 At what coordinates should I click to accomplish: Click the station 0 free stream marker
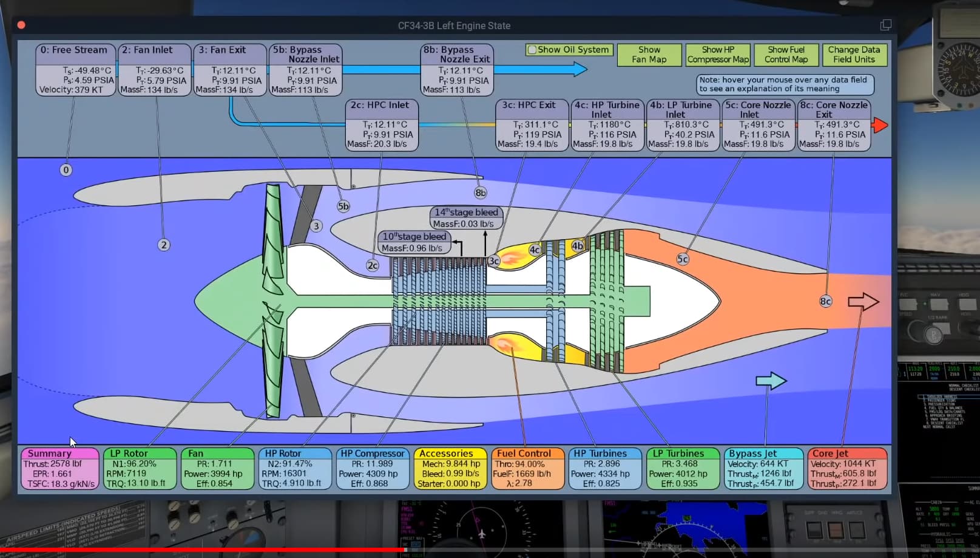click(x=66, y=170)
